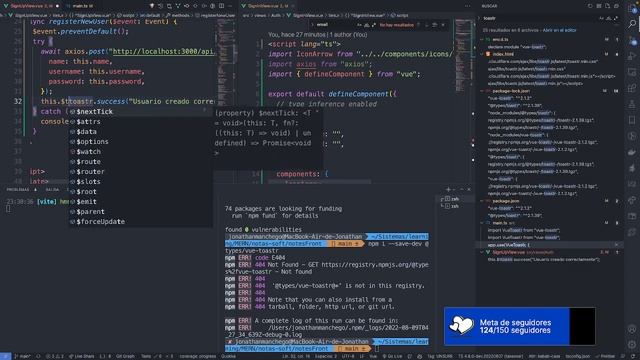The image size is (640, 360).
Task: Select $forceUpdate autocomplete suggestion
Action: tap(140, 222)
